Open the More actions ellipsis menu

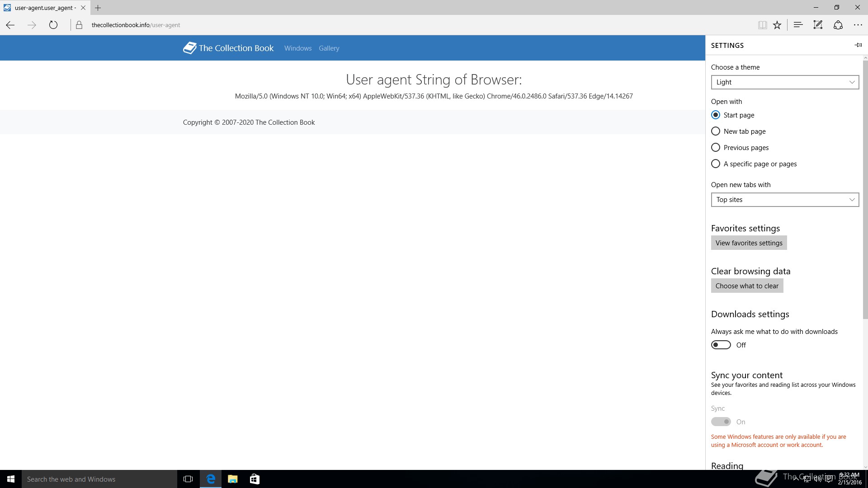tap(858, 25)
